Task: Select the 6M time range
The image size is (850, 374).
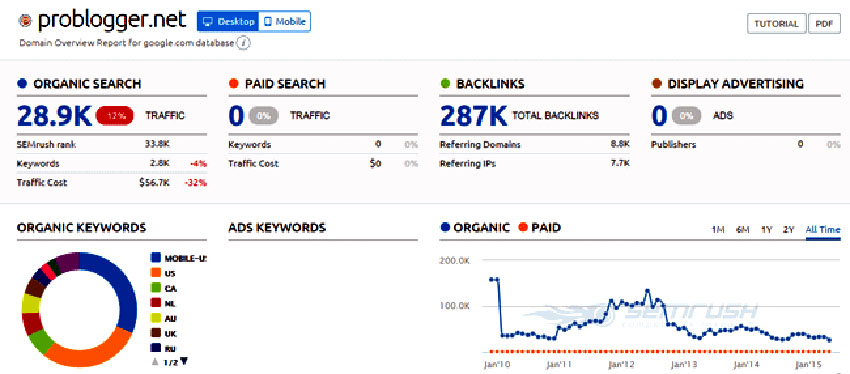Action: click(x=743, y=229)
